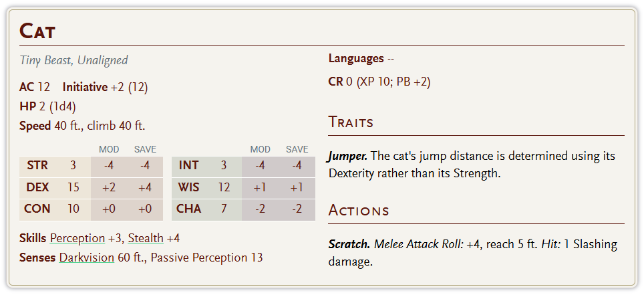Select the CHA ability label
Screen dimensions: 644x295
pyautogui.click(x=189, y=209)
